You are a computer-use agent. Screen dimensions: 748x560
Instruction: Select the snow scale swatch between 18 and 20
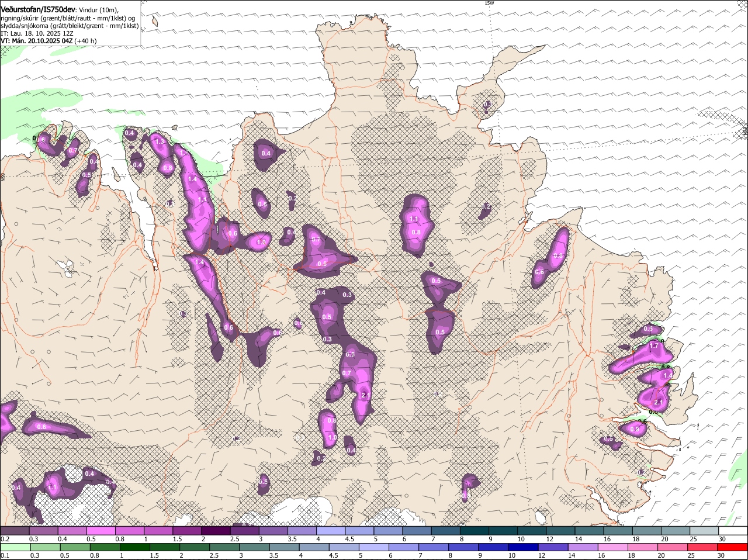pyautogui.click(x=647, y=531)
